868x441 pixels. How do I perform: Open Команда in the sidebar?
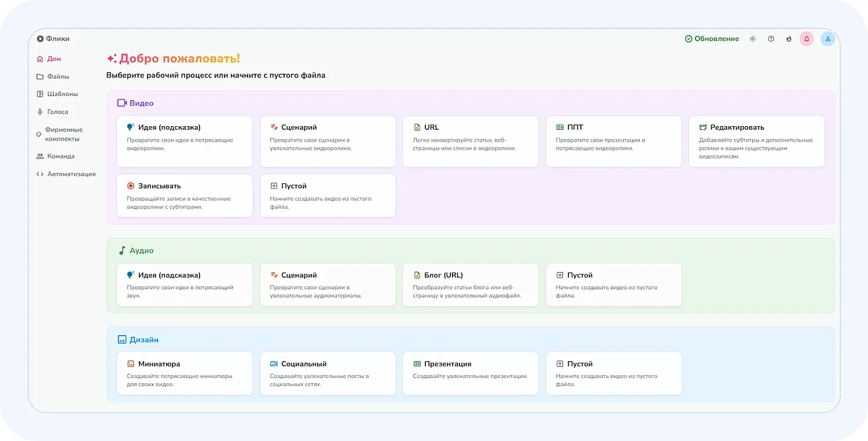coord(60,156)
